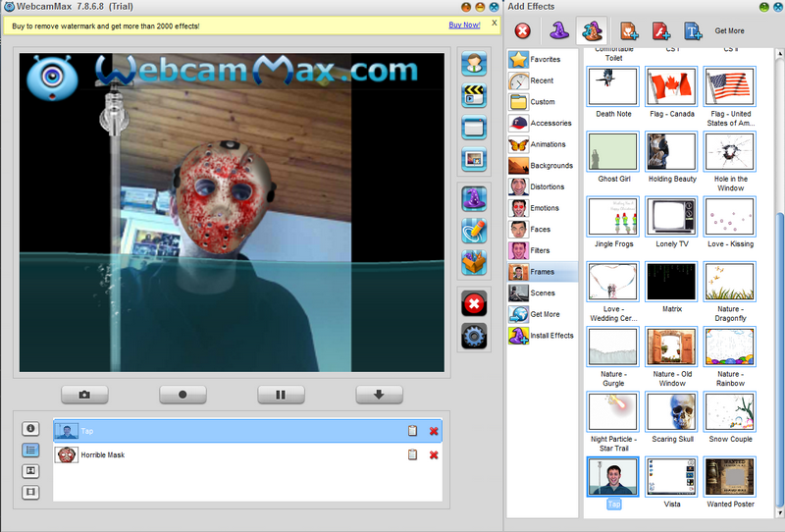Switch to the list view icon
The width and height of the screenshot is (785, 532).
[x=30, y=450]
